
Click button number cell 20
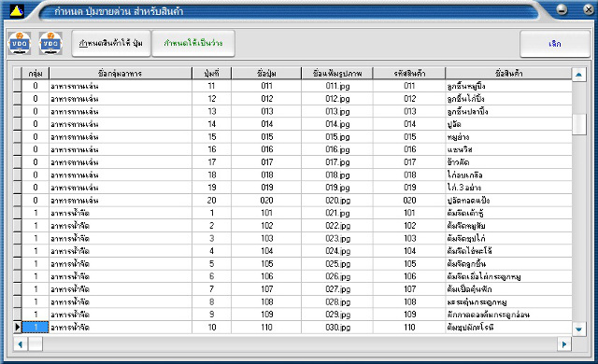tap(212, 201)
